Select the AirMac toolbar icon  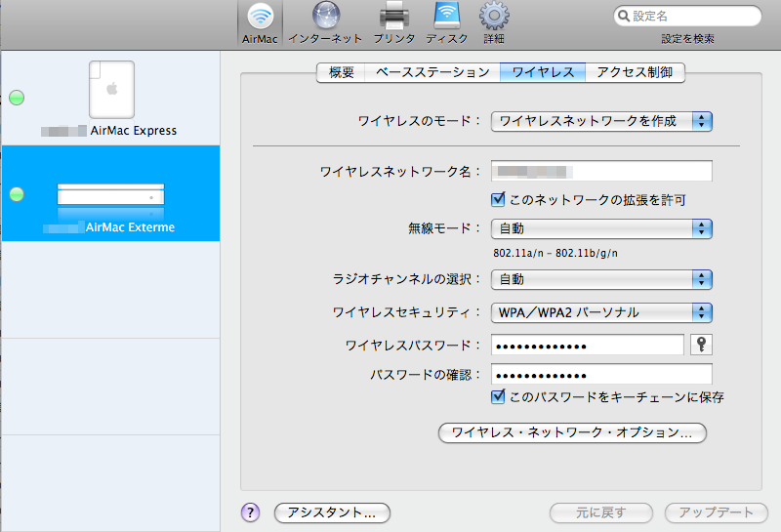coord(260,22)
